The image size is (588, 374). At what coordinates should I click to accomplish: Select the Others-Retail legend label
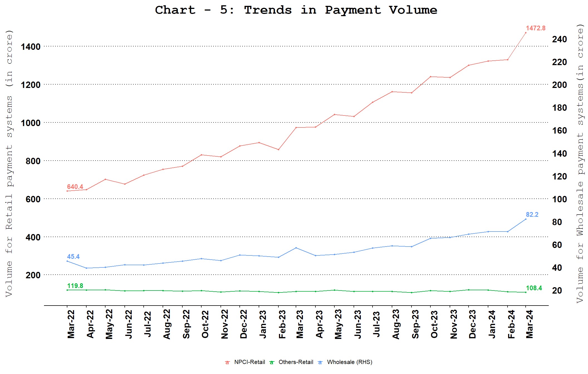coord(296,362)
